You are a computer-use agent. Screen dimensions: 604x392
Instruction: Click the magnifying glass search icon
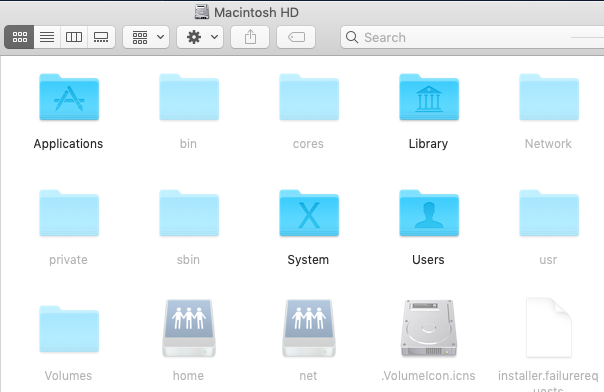pyautogui.click(x=352, y=37)
